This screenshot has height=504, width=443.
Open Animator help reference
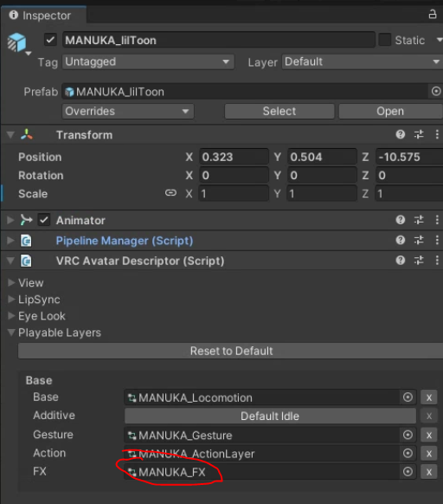point(401,220)
